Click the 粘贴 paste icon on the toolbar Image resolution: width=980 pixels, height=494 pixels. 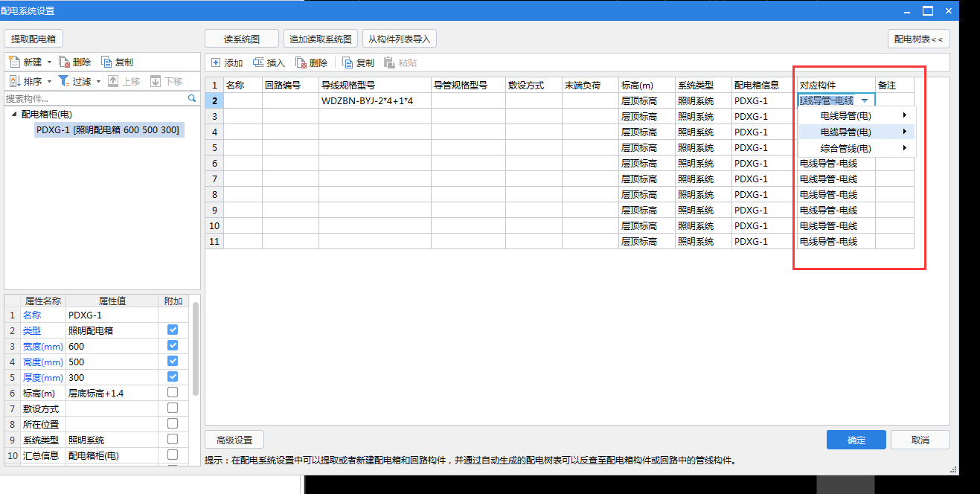[x=388, y=62]
